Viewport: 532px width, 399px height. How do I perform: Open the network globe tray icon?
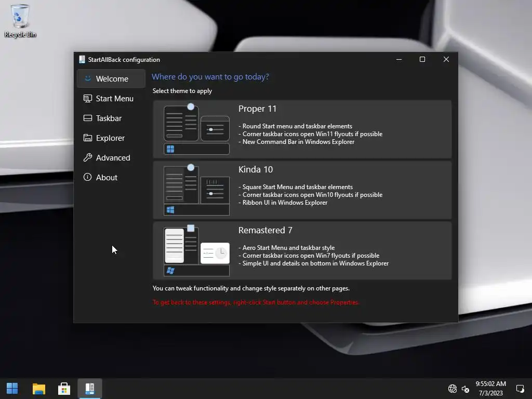[x=453, y=389]
